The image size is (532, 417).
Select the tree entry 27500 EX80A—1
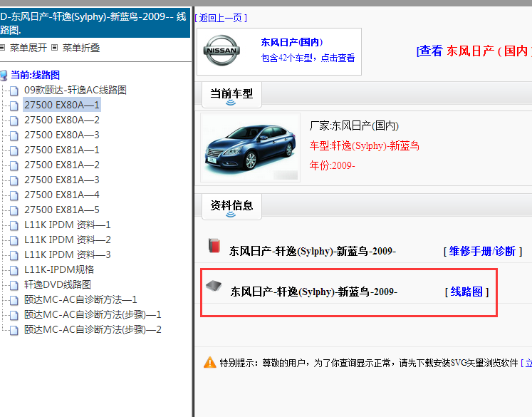click(x=62, y=105)
